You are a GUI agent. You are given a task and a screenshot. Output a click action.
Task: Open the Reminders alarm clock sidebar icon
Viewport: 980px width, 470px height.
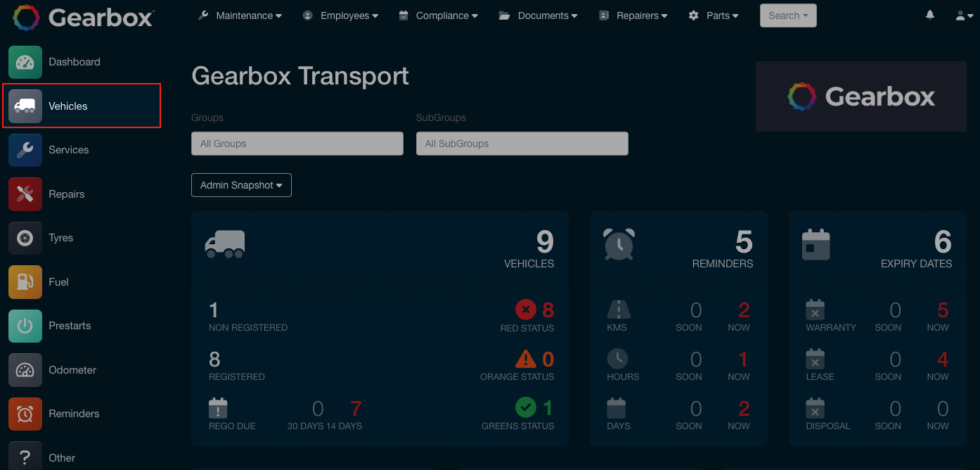[x=25, y=414]
